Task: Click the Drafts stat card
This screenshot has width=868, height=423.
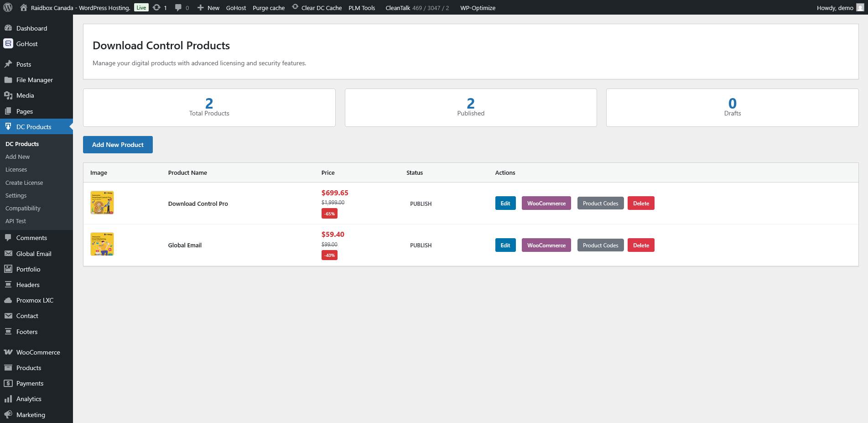Action: click(x=733, y=108)
